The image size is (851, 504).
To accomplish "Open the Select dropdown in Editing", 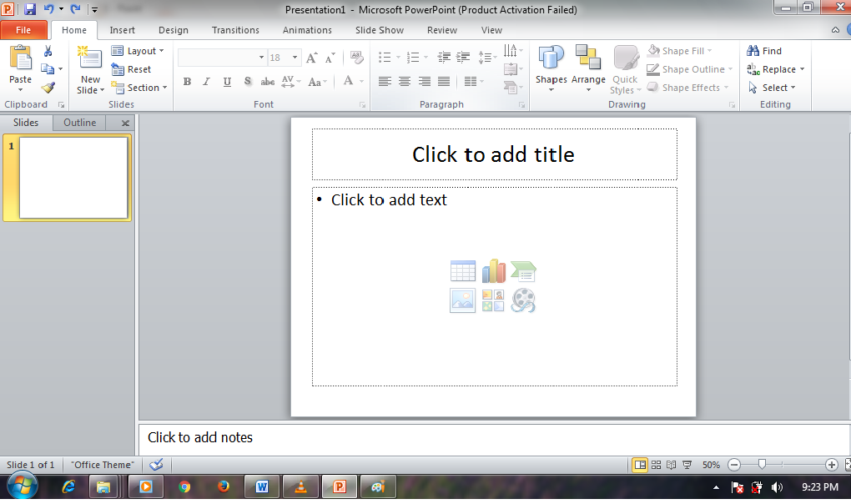I will point(772,88).
